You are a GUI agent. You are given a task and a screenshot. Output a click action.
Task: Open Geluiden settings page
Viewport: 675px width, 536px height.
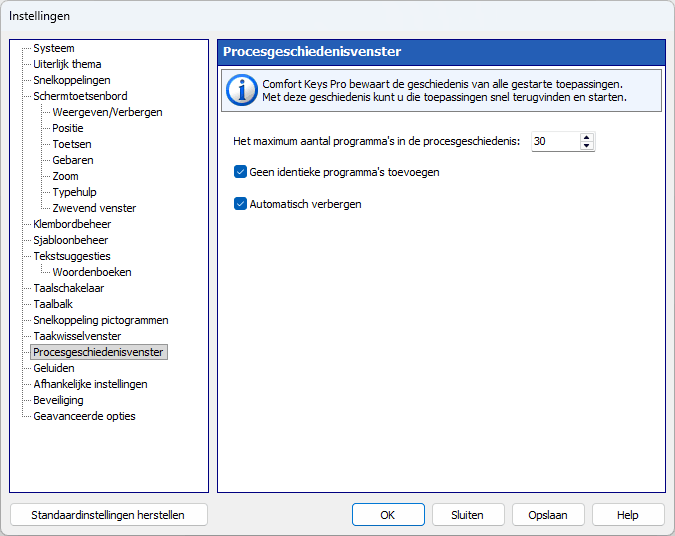tap(54, 368)
